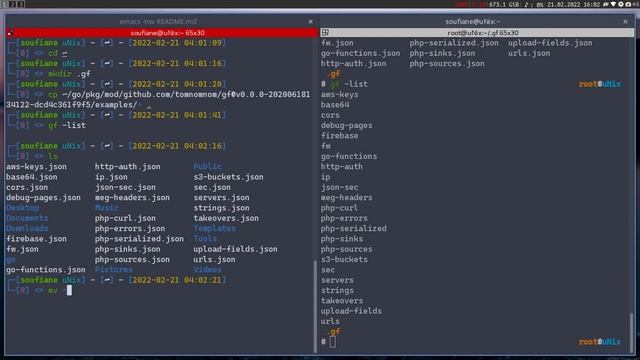Click takeovers.json in ls output

[x=226, y=218]
